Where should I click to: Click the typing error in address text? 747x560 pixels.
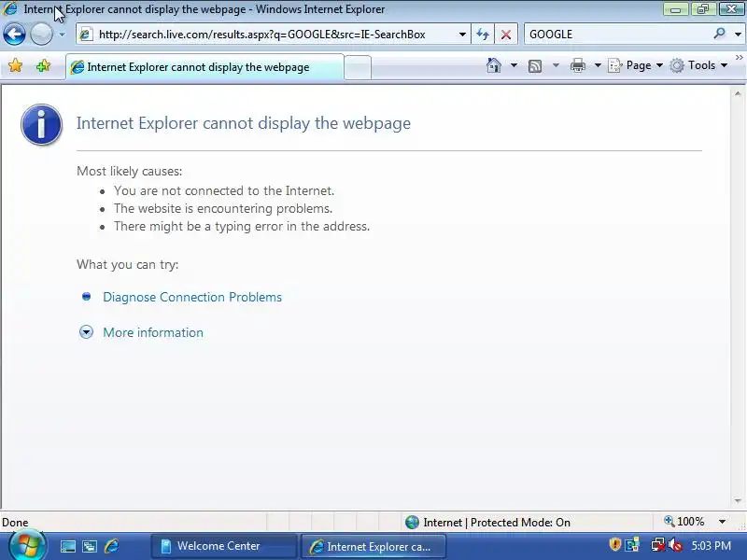(242, 226)
